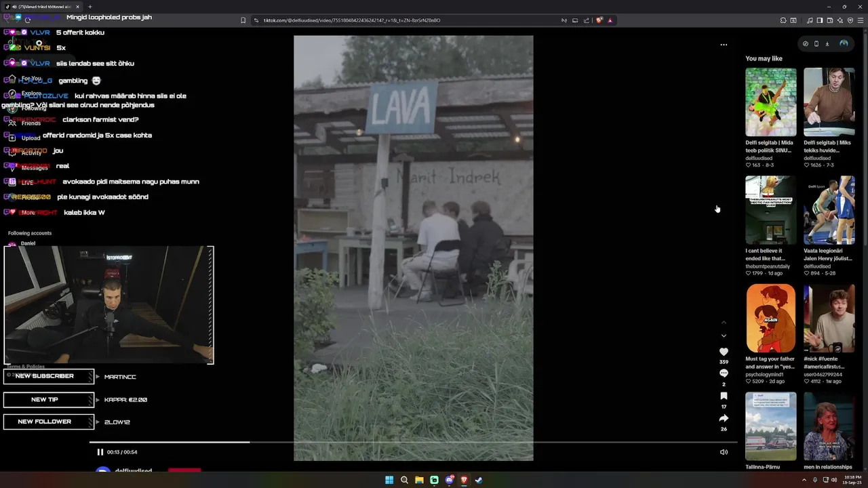Open 'Vaata legionäri Jalen Henry jõulist' video

[x=829, y=210]
